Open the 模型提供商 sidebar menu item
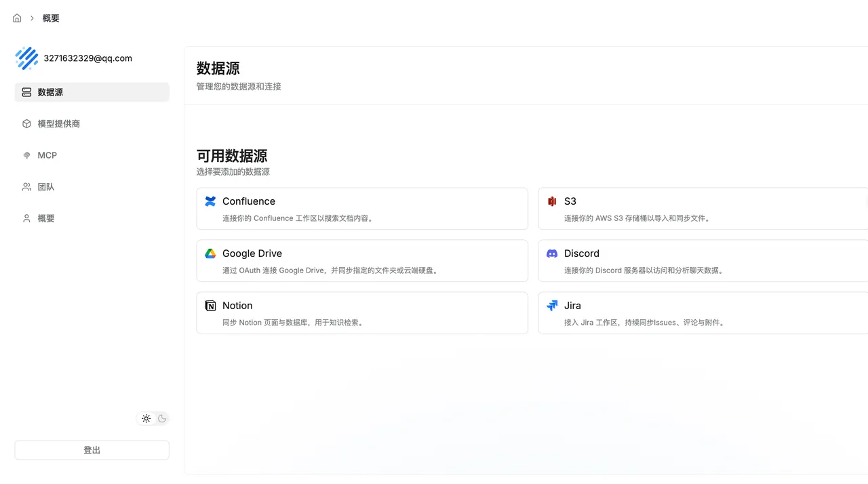This screenshot has width=868, height=484. pyautogui.click(x=92, y=124)
